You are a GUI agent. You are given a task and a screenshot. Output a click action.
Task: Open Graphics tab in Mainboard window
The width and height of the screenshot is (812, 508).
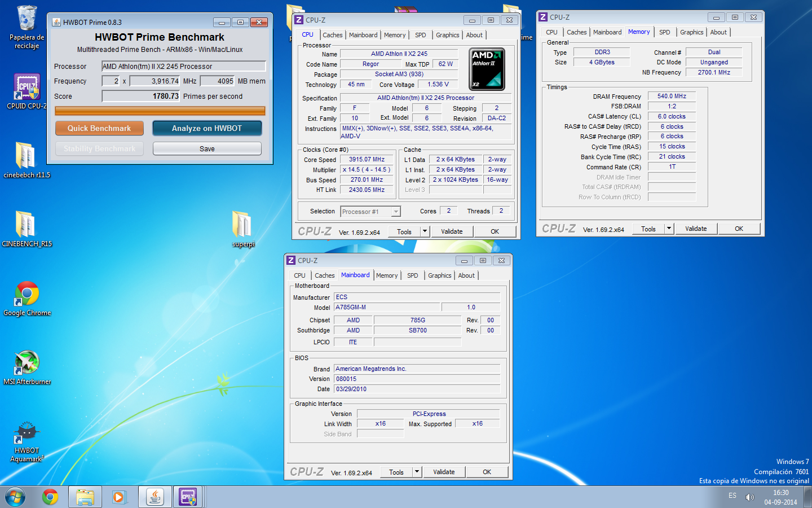pyautogui.click(x=440, y=275)
